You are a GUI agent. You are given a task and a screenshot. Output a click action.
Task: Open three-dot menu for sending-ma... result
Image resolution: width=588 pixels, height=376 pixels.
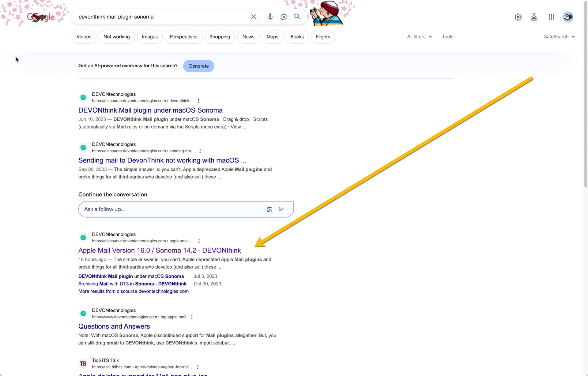click(200, 151)
